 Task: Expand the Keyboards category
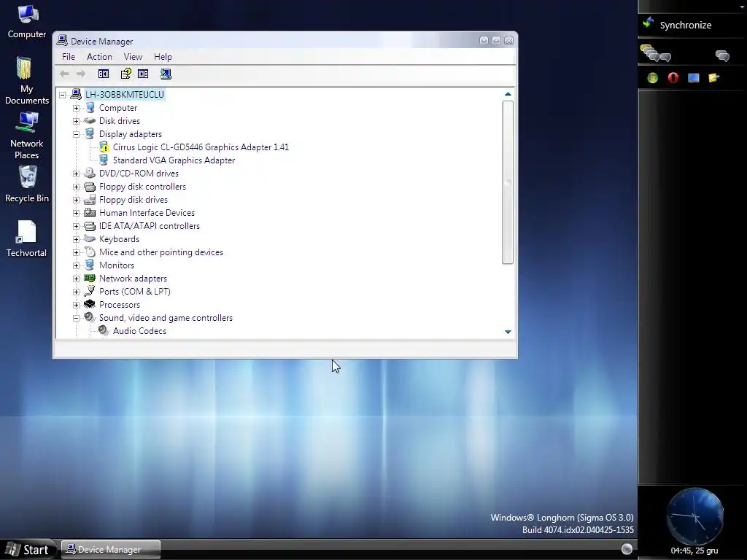(76, 239)
